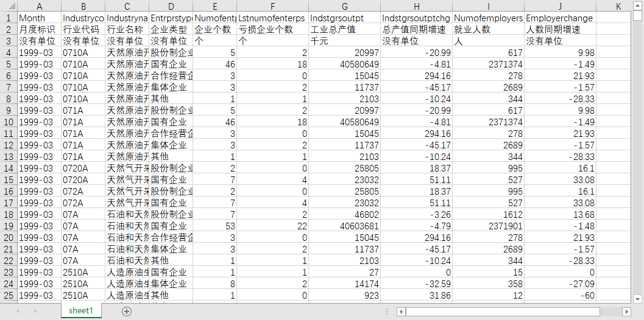Select column F header

pyautogui.click(x=273, y=6)
